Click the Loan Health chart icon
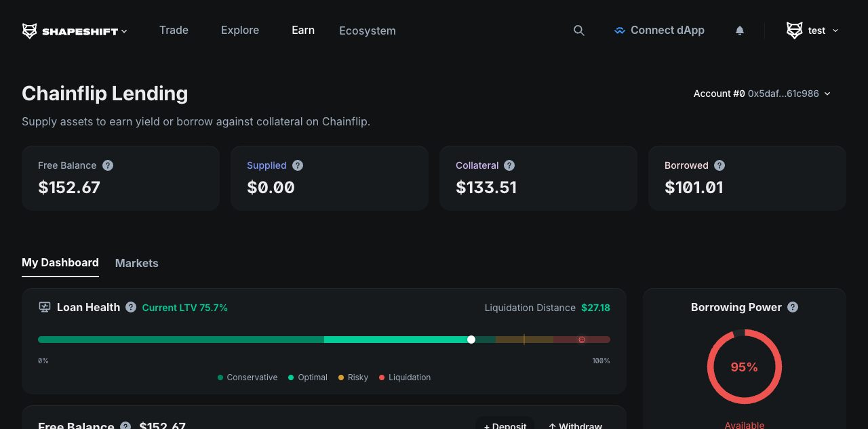The image size is (868, 429). (44, 307)
